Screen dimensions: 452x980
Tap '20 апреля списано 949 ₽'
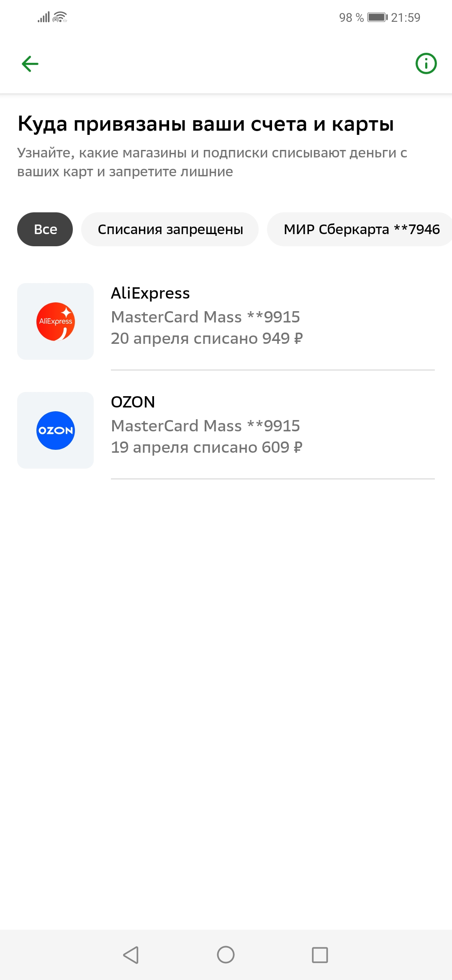point(207,338)
